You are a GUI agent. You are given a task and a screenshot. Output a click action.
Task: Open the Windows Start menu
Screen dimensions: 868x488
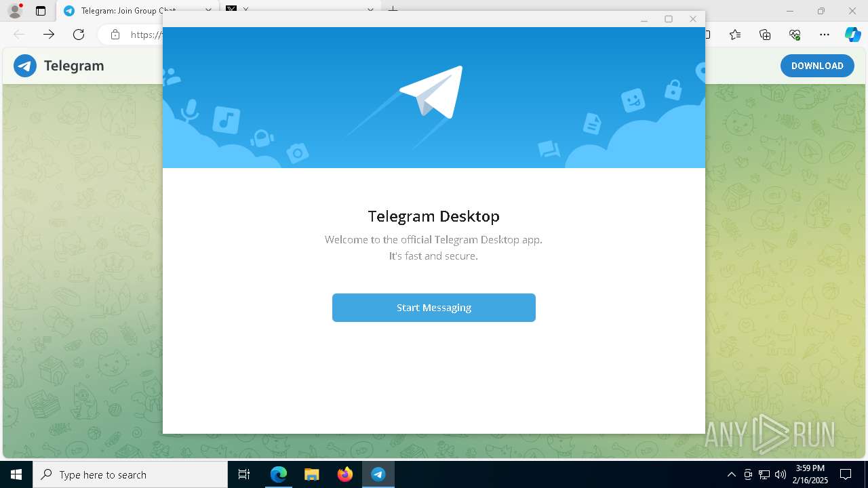tap(16, 474)
